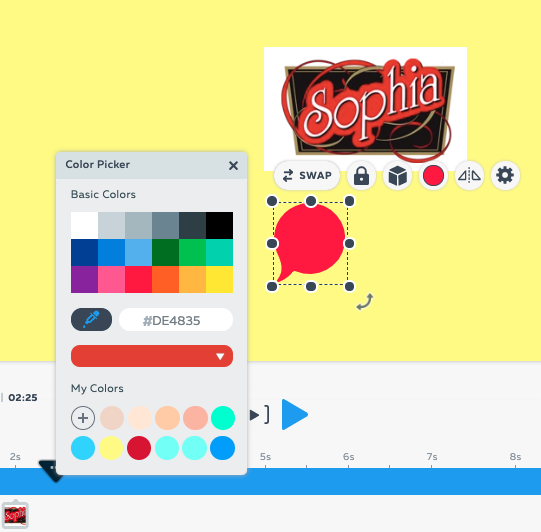Click the Sophia thumbnail in the timeline
This screenshot has height=532, width=541.
pos(15,515)
